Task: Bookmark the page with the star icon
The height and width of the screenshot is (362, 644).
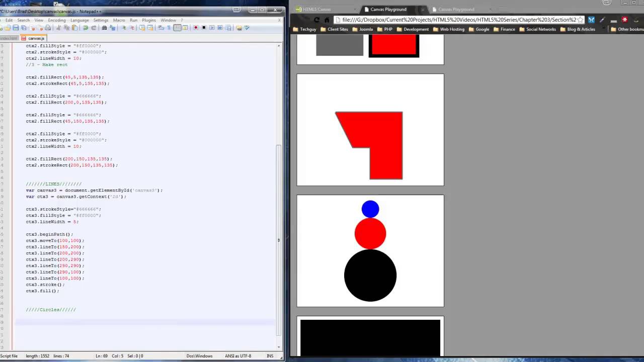Action: [580, 20]
